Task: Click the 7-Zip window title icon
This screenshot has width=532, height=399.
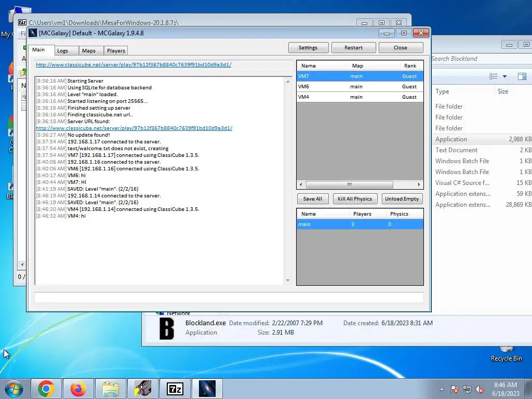Action: tap(22, 22)
